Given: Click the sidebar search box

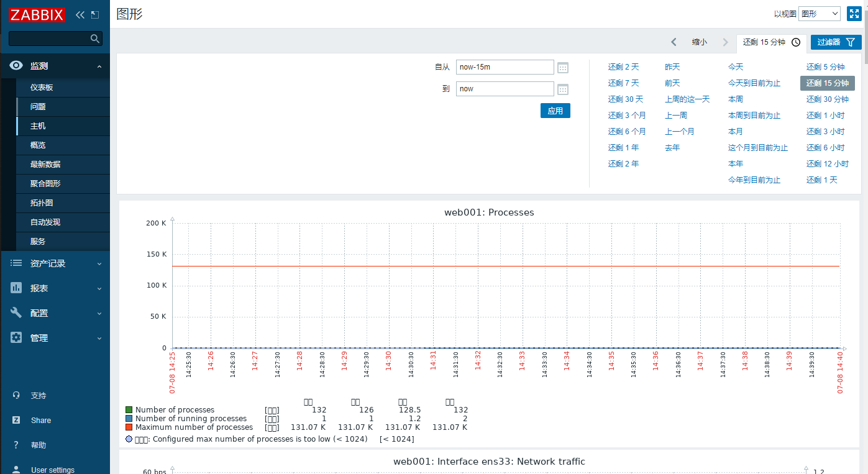Looking at the screenshot, I should [x=55, y=39].
